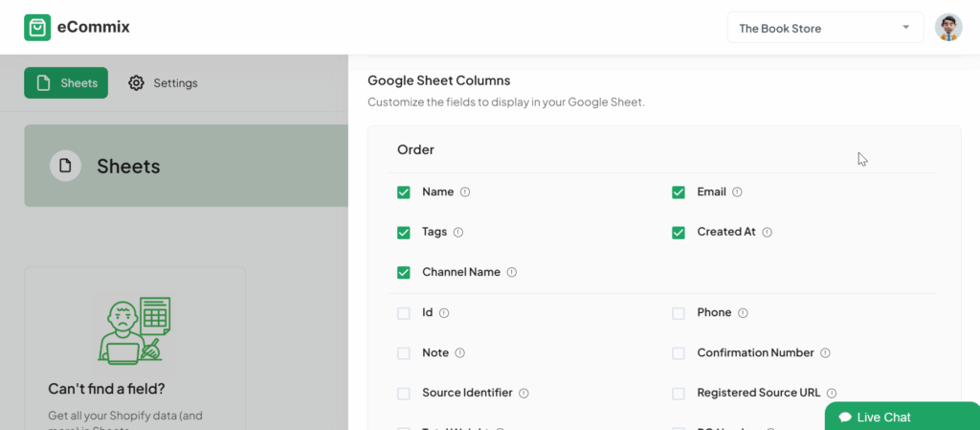Click the Source Identifier label

pos(467,393)
